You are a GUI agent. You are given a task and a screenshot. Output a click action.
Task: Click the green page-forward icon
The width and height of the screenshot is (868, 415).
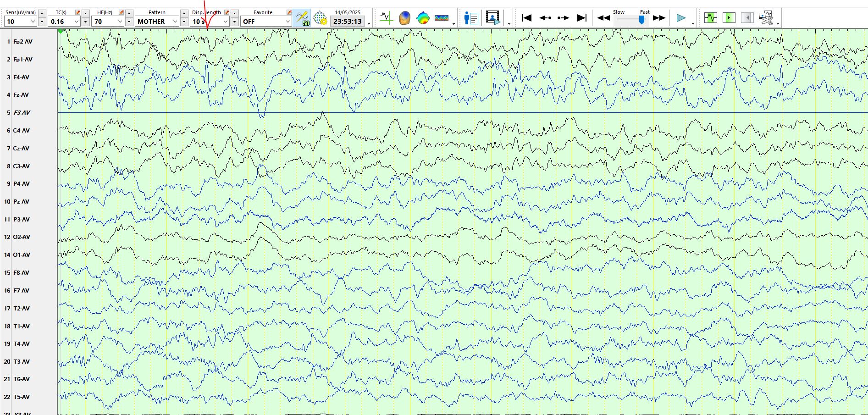coord(729,18)
